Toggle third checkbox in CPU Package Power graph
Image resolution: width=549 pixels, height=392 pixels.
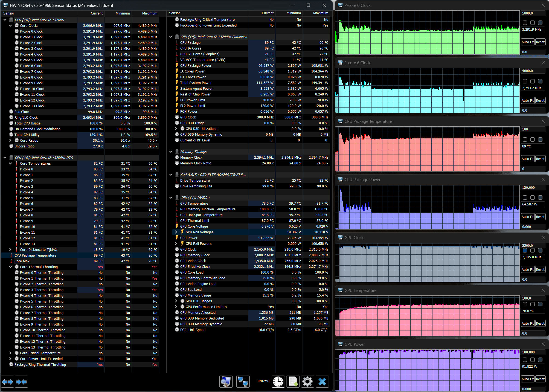540,198
